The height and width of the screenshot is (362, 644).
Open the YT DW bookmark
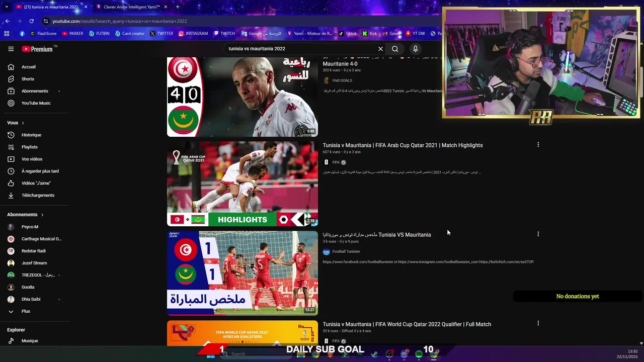415,34
